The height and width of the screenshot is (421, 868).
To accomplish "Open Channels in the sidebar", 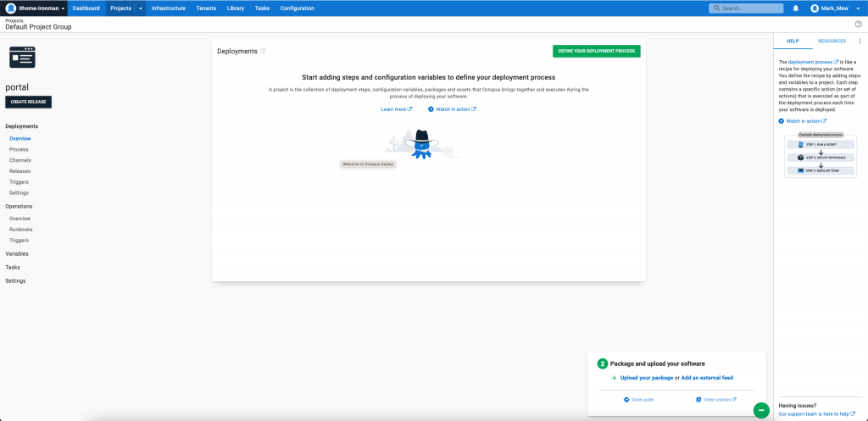I will 20,160.
